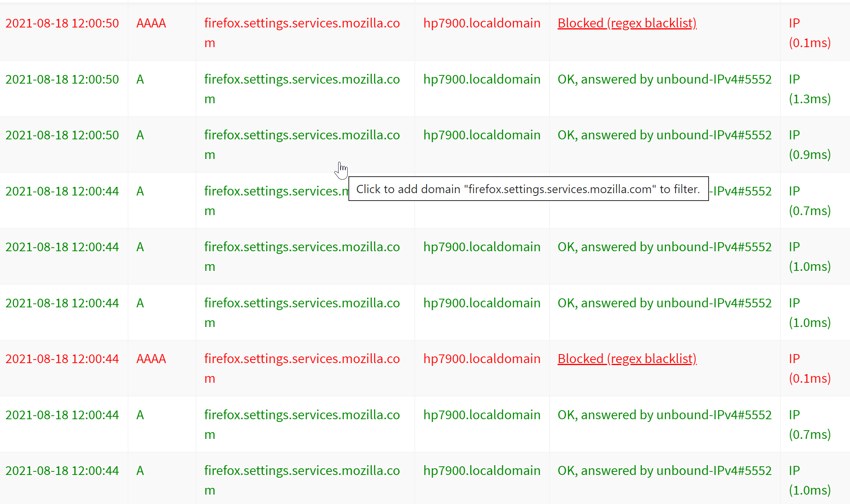Click the domain in the 12:00:44 AAAA row
850x504 pixels.
tap(302, 369)
